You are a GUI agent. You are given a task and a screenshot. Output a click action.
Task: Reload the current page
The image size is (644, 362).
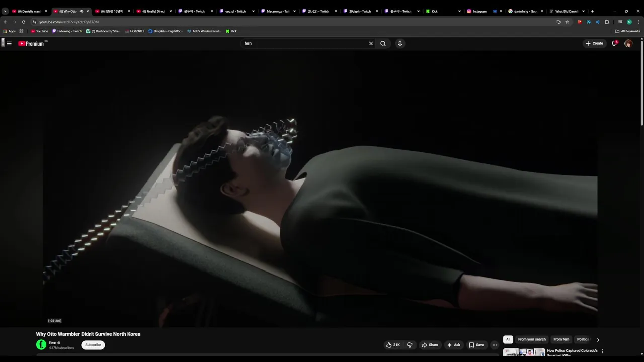[23, 22]
